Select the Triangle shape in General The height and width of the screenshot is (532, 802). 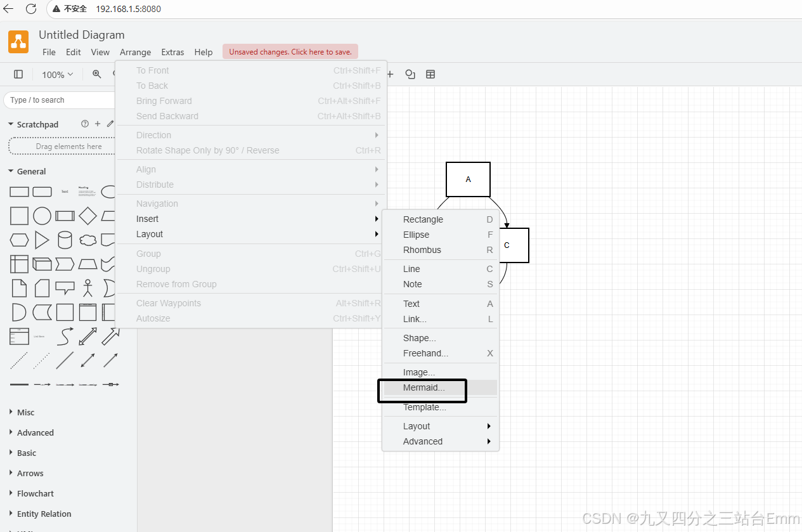click(x=42, y=240)
